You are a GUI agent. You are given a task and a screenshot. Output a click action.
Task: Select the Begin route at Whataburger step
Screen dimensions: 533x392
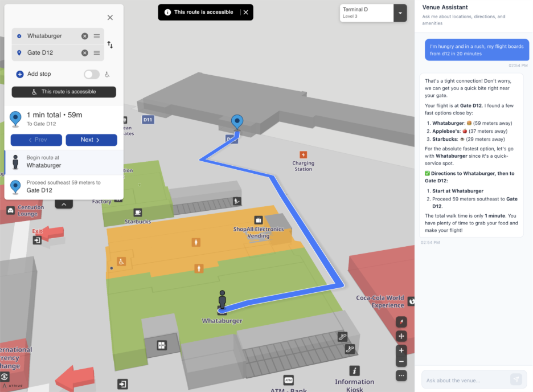click(x=64, y=162)
